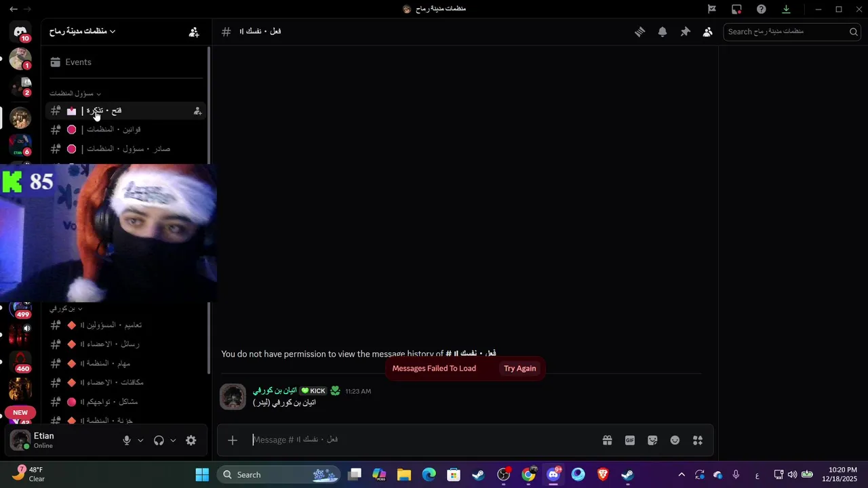Click Try Again on failed messages

pos(520,369)
